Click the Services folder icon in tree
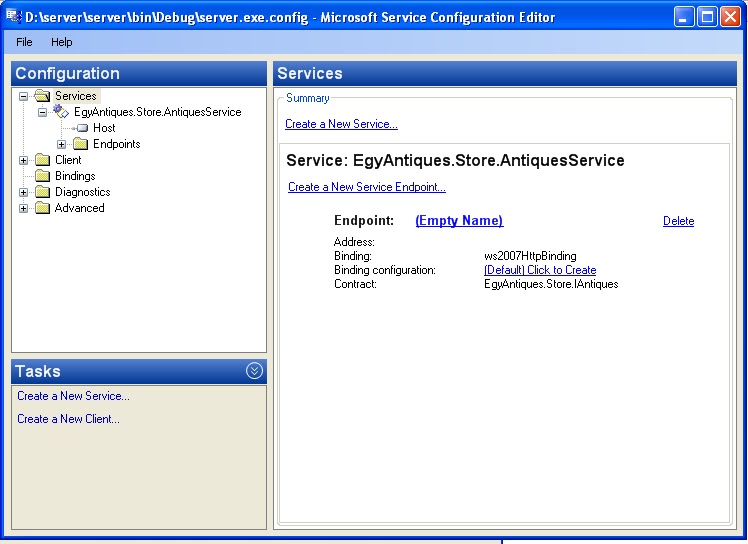The width and height of the screenshot is (748, 544). [x=42, y=96]
